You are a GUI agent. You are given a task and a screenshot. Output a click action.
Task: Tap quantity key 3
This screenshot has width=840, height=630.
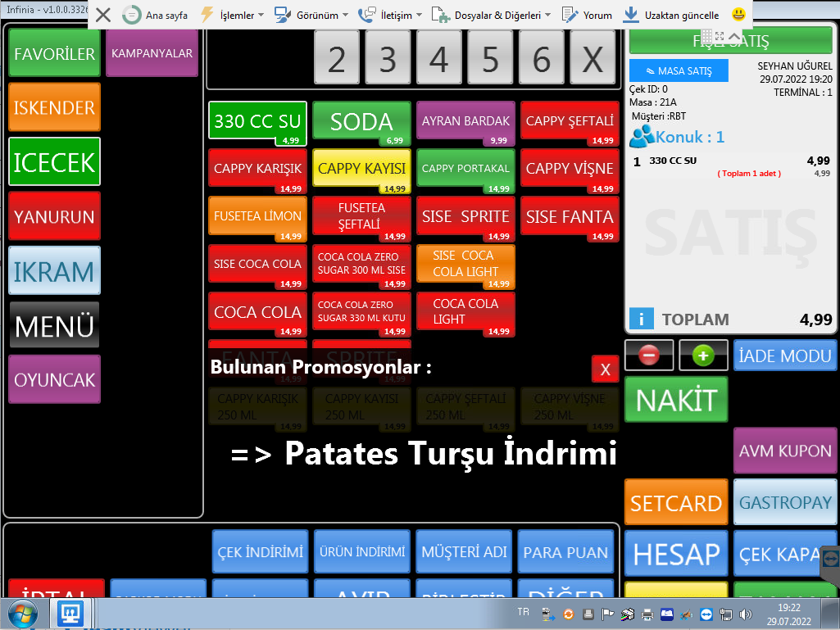pos(388,58)
